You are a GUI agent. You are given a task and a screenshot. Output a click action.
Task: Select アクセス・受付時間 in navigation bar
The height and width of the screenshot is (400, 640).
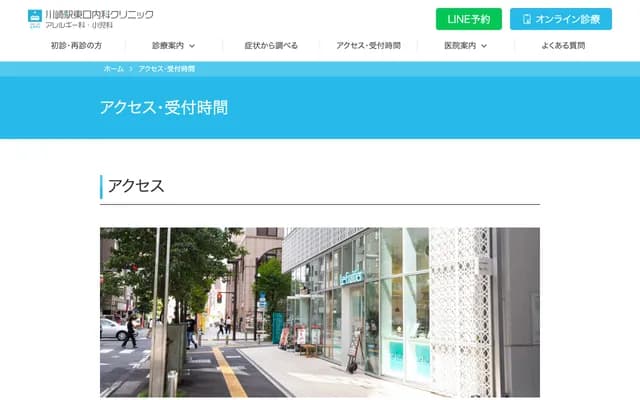(368, 45)
